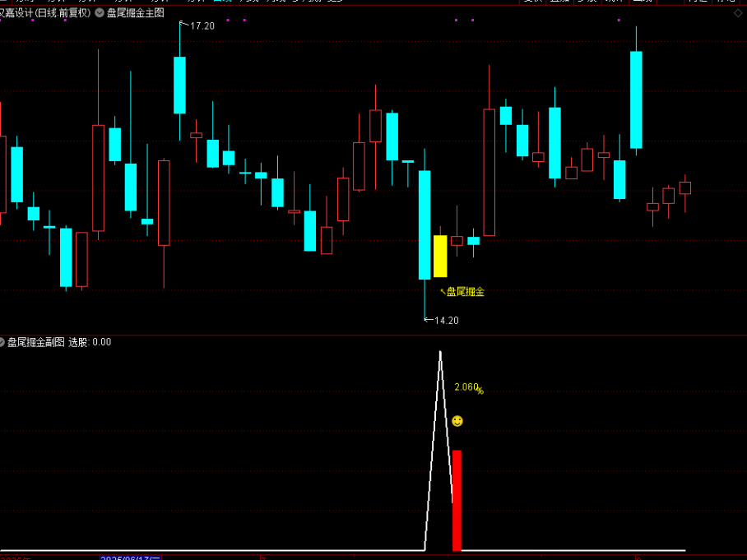
Task: Click the arrow marker at the 17.20 high
Action: [184, 26]
